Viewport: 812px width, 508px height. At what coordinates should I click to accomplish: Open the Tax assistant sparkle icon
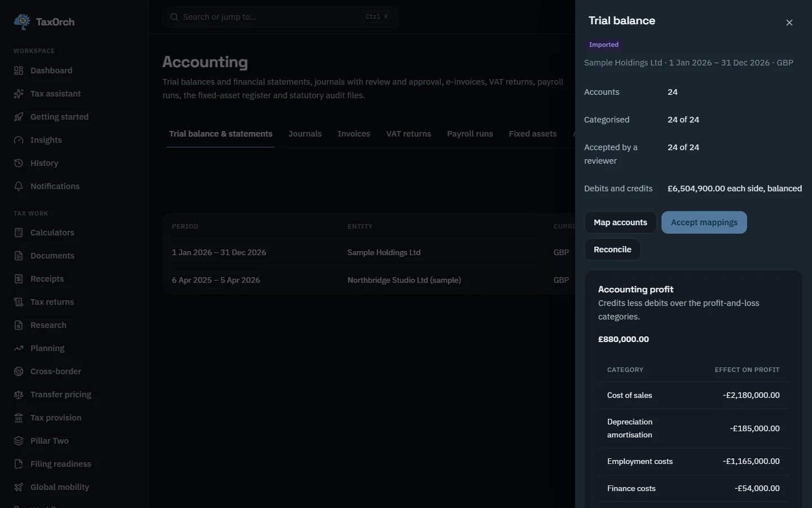click(x=19, y=94)
